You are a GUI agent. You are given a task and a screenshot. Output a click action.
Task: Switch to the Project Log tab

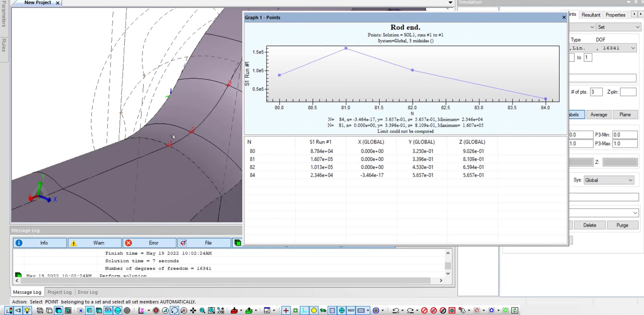(59, 292)
